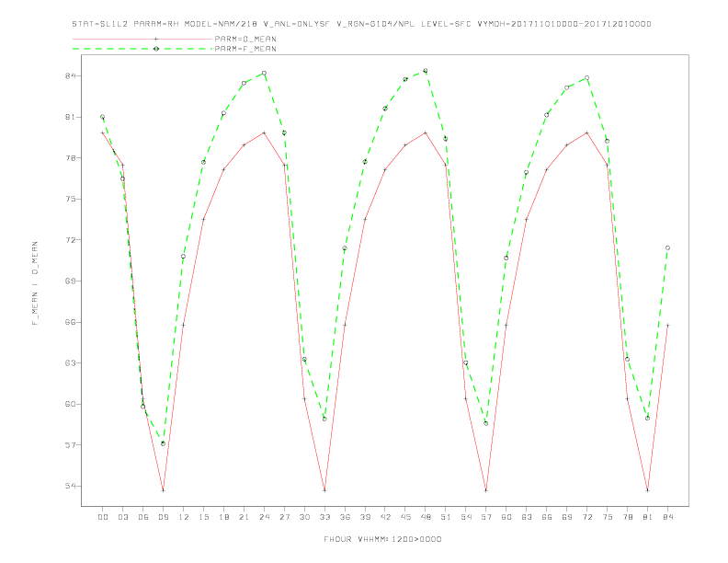
Task: Click the 51 tick label on the x-axis
Action: 446,517
